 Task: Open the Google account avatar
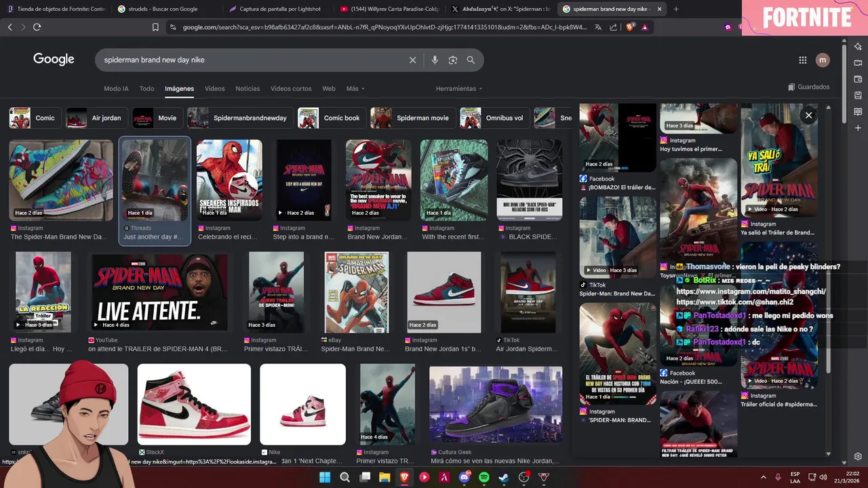pos(823,60)
